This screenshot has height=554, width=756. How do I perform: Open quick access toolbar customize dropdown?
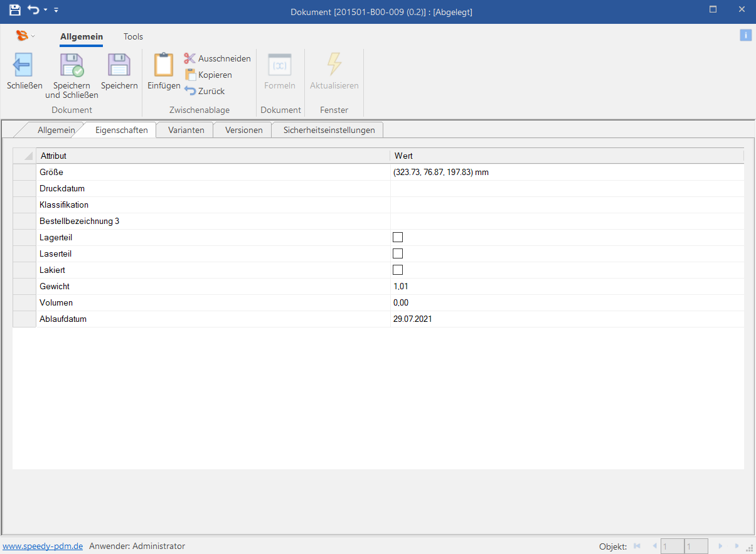click(x=56, y=10)
